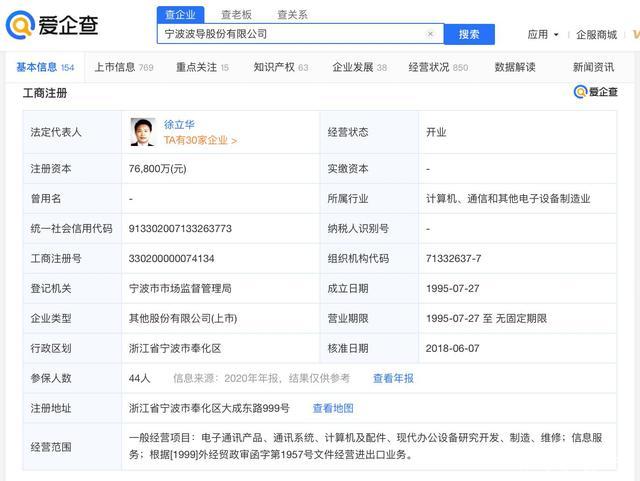
Task: Switch to the 查关系 search tab
Action: point(292,15)
